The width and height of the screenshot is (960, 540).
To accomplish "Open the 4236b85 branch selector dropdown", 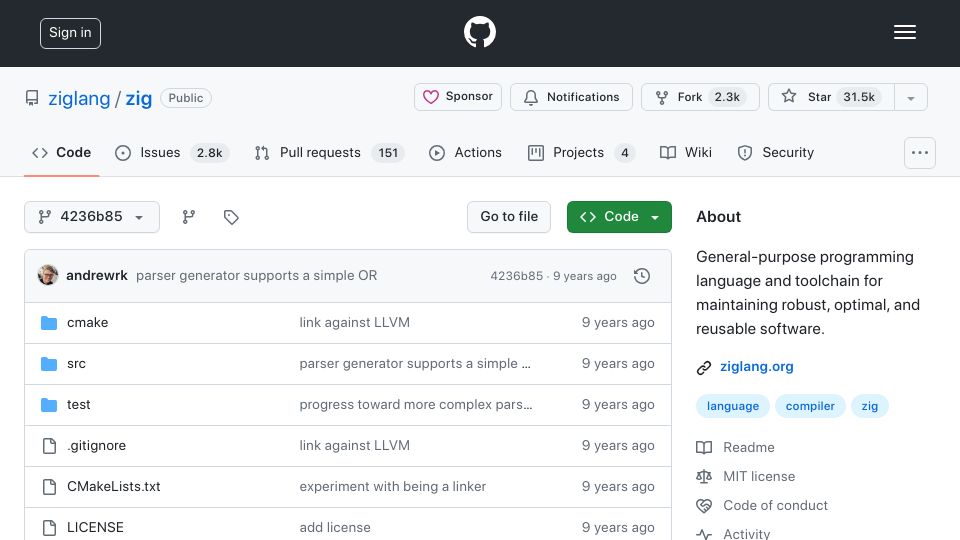I will coord(92,217).
